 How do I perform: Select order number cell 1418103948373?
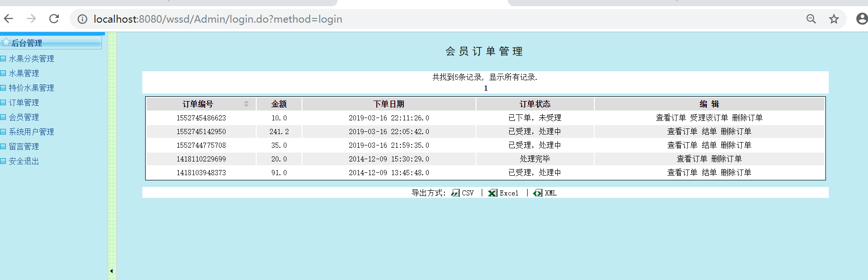[201, 172]
